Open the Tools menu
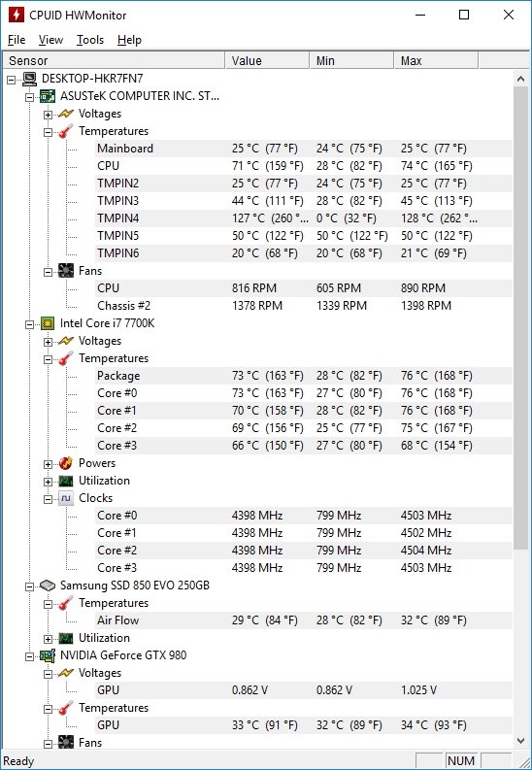The height and width of the screenshot is (770, 532). coord(90,40)
